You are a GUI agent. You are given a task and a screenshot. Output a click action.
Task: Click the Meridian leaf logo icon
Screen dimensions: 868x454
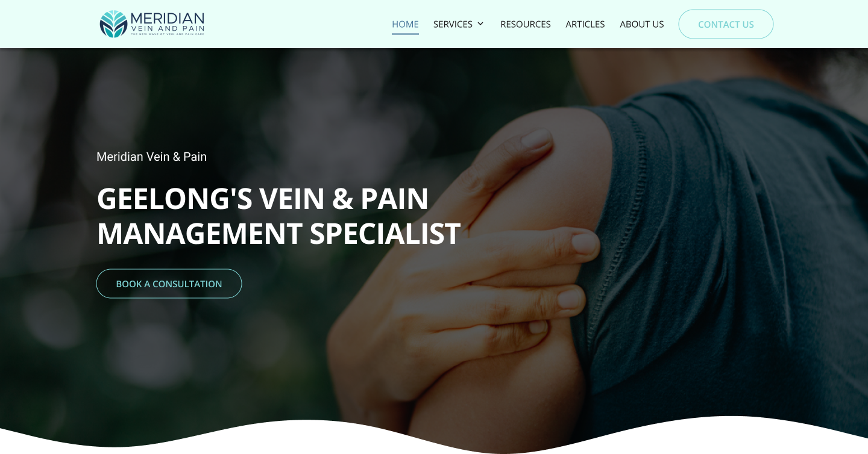coord(113,24)
